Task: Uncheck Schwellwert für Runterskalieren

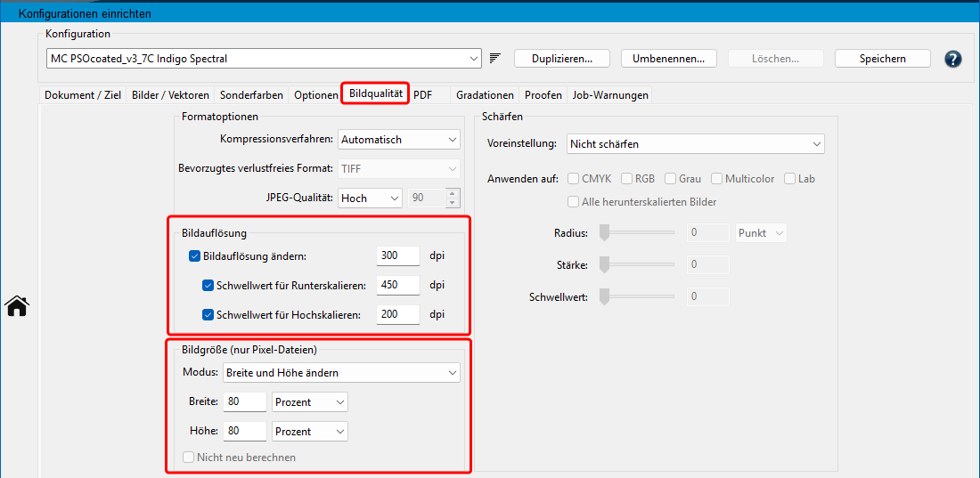Action: 208,286
